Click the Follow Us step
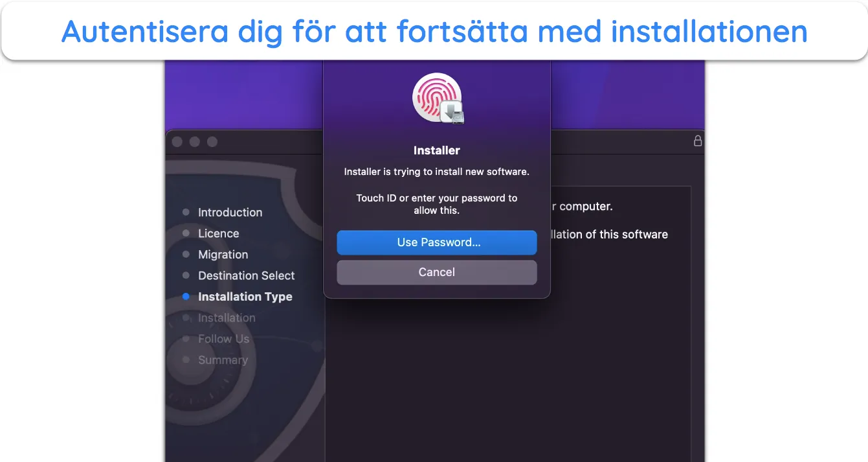This screenshot has width=868, height=462. [x=223, y=339]
